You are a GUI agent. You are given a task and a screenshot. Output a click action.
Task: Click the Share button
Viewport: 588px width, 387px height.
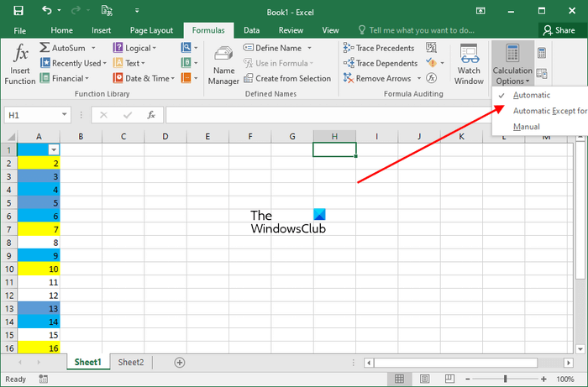tap(559, 30)
